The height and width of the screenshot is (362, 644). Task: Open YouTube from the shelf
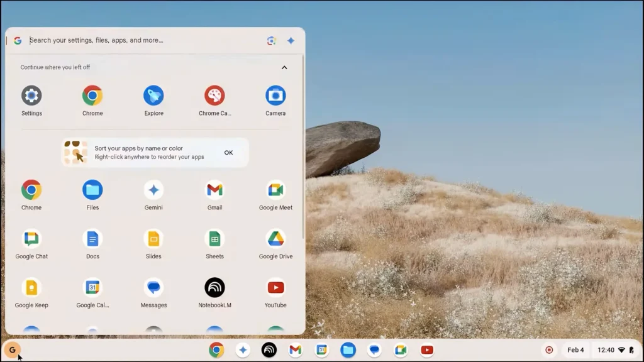click(x=427, y=350)
